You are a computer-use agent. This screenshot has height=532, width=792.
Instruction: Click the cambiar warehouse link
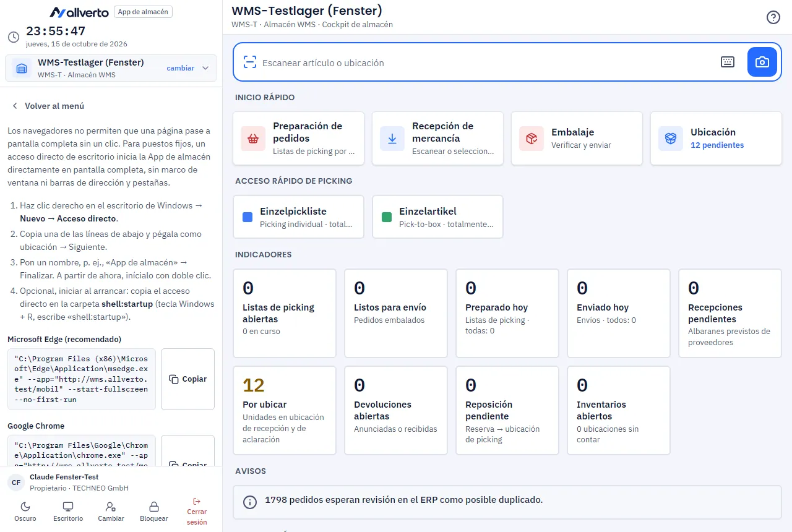[181, 68]
